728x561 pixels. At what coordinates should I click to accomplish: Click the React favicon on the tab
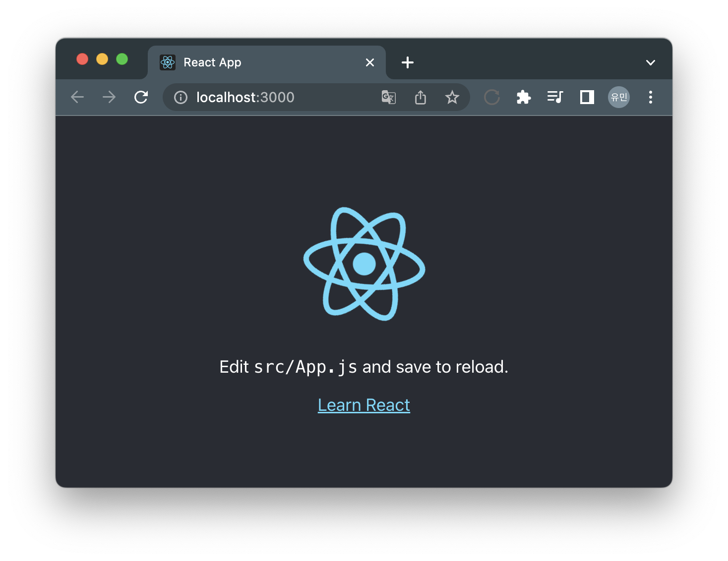[168, 62]
